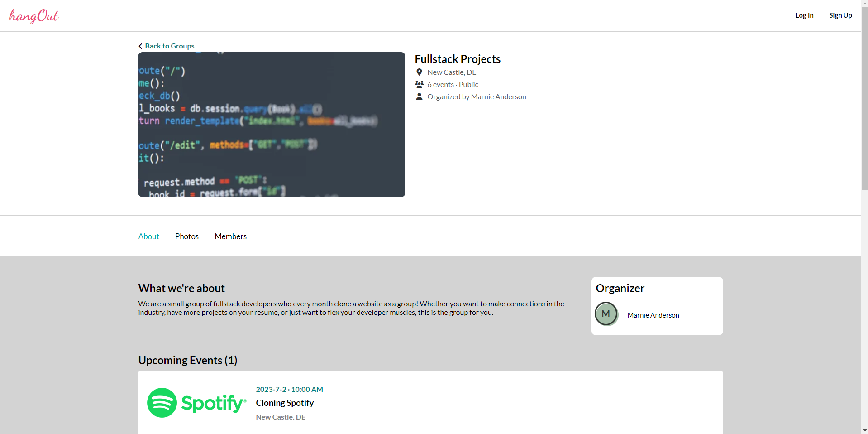The width and height of the screenshot is (868, 434).
Task: Click the person icon beside Organized by
Action: pyautogui.click(x=419, y=96)
